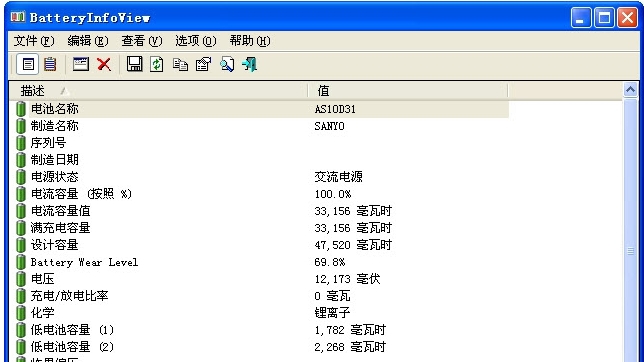
Task: Switch to battery log view icon
Action: pyautogui.click(x=50, y=64)
